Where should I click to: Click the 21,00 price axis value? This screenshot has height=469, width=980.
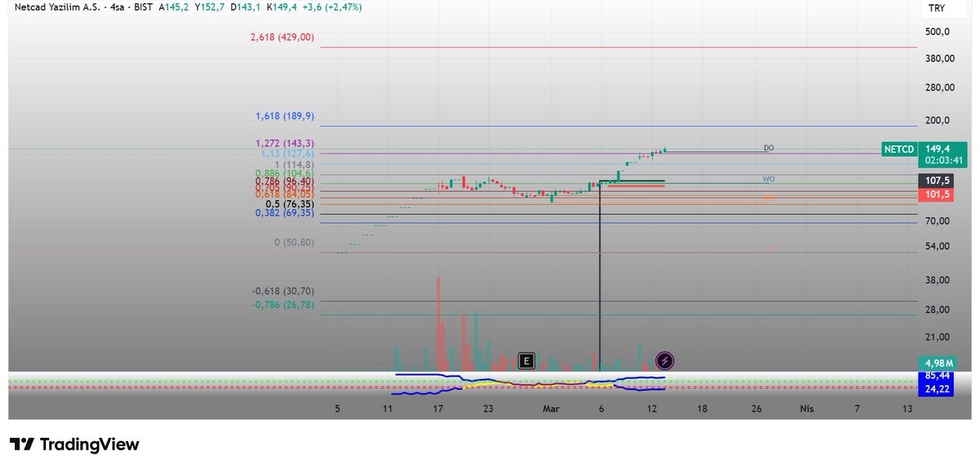tap(937, 337)
